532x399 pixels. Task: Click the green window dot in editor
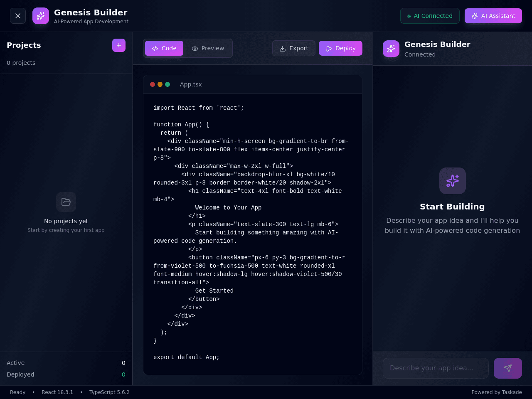(x=167, y=84)
